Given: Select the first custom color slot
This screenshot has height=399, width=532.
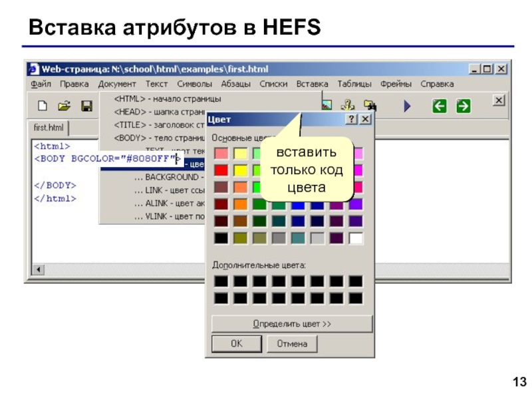Looking at the screenshot, I should 221,281.
